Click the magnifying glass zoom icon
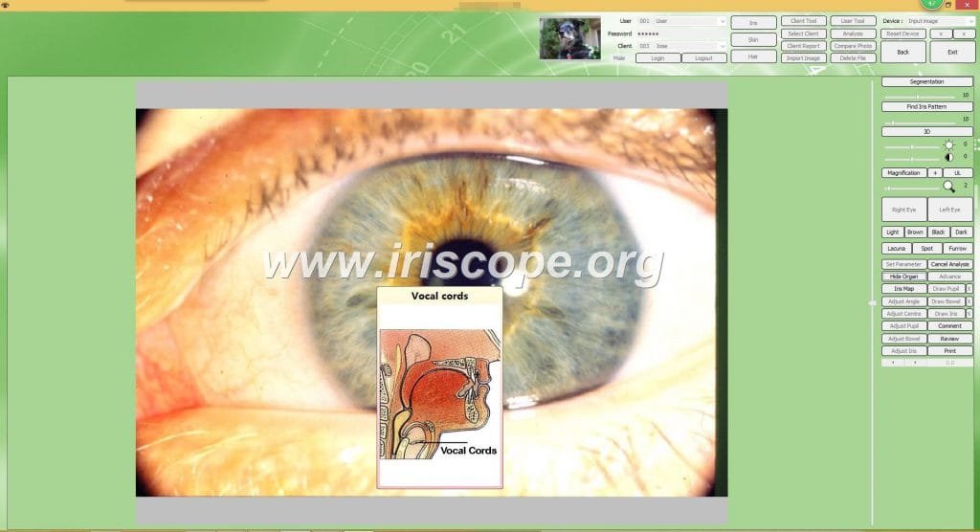Screen dimensions: 980x532 tap(948, 187)
